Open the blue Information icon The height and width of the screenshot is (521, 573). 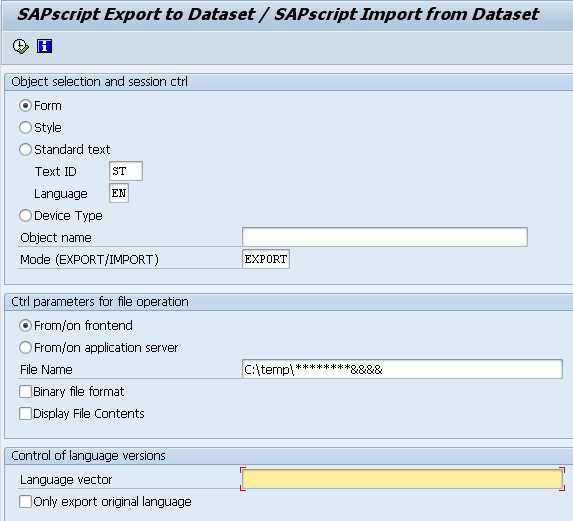click(x=44, y=46)
